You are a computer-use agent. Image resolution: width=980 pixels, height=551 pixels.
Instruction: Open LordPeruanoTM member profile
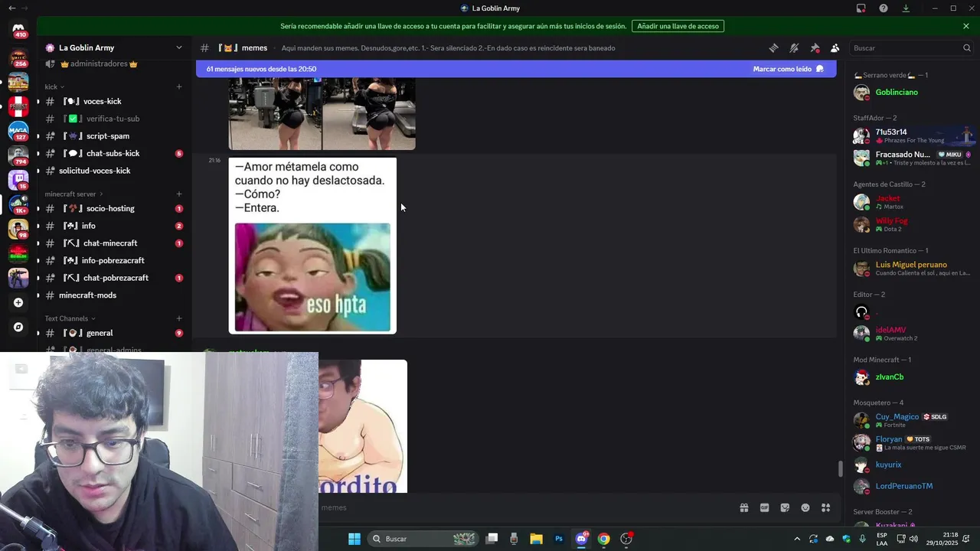coord(911,486)
